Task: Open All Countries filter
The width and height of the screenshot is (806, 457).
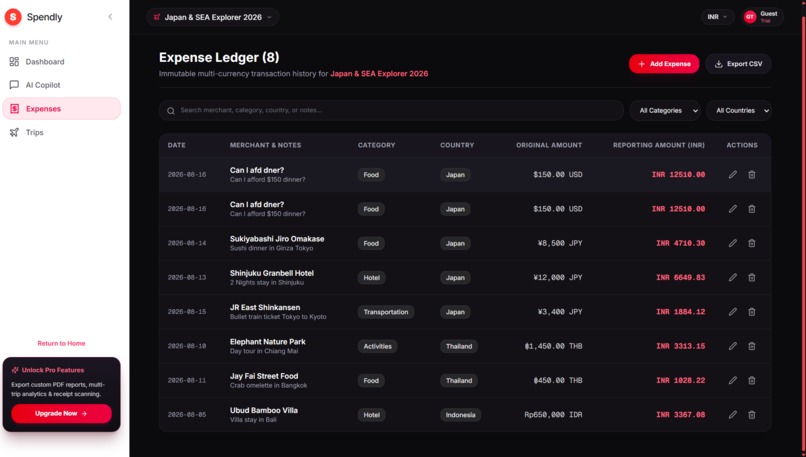Action: (739, 111)
